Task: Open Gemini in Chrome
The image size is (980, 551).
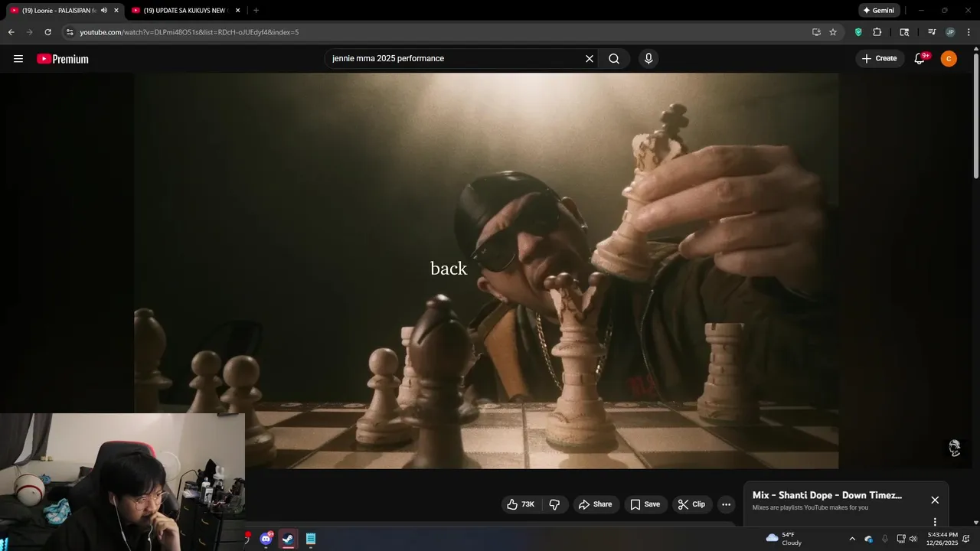Action: (x=878, y=11)
